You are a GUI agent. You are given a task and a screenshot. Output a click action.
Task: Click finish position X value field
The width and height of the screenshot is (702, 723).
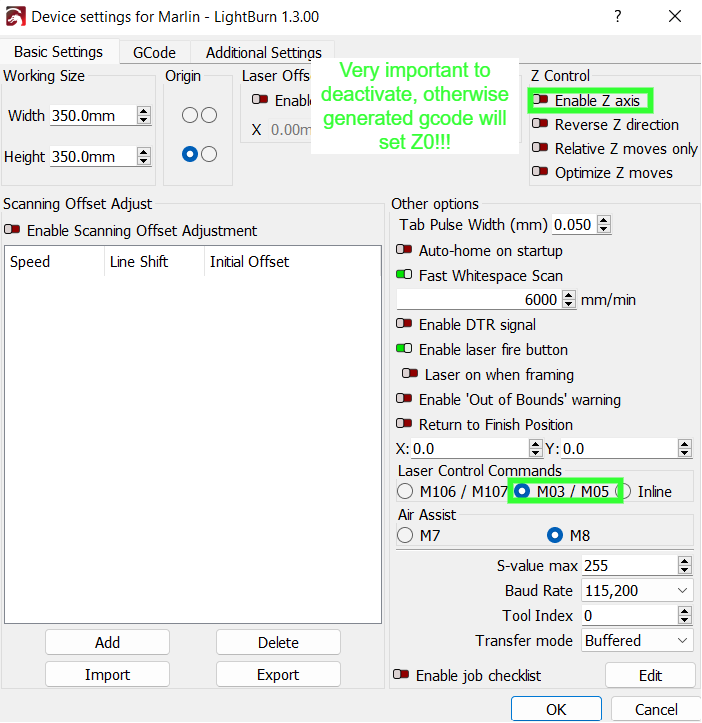[470, 448]
